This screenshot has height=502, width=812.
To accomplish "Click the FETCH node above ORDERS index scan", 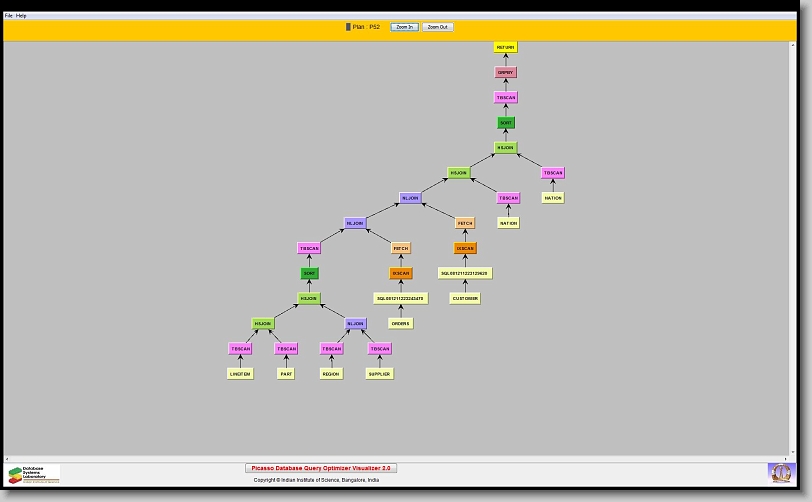I will pyautogui.click(x=400, y=248).
